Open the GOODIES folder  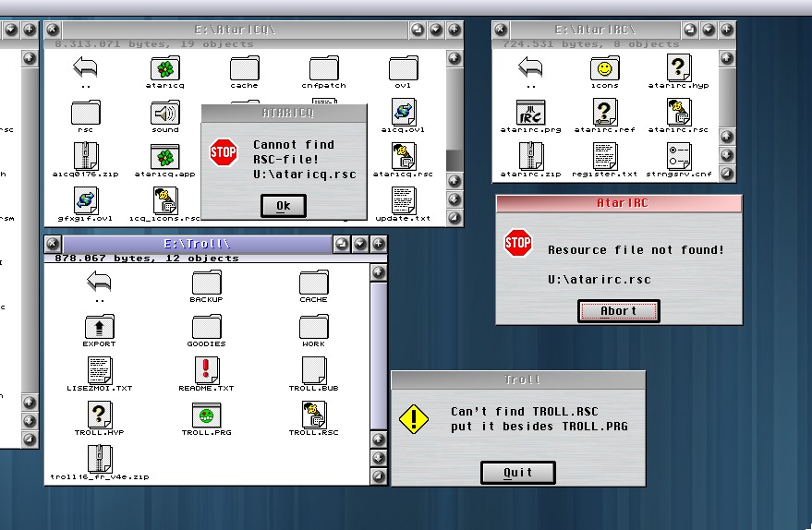pyautogui.click(x=206, y=326)
